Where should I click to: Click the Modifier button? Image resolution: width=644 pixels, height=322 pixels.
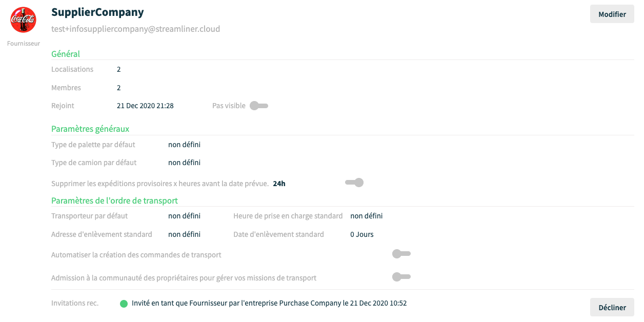(612, 14)
